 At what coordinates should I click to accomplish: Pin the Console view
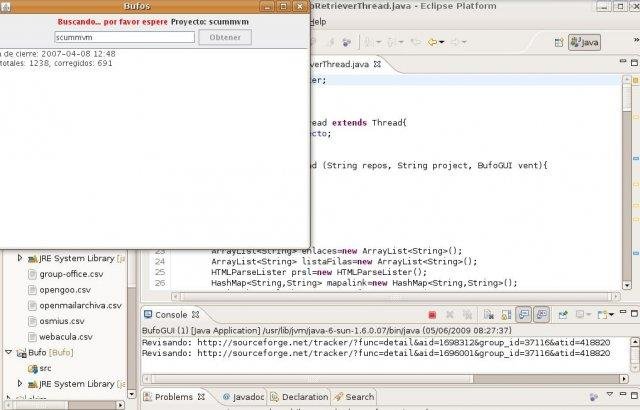563,315
